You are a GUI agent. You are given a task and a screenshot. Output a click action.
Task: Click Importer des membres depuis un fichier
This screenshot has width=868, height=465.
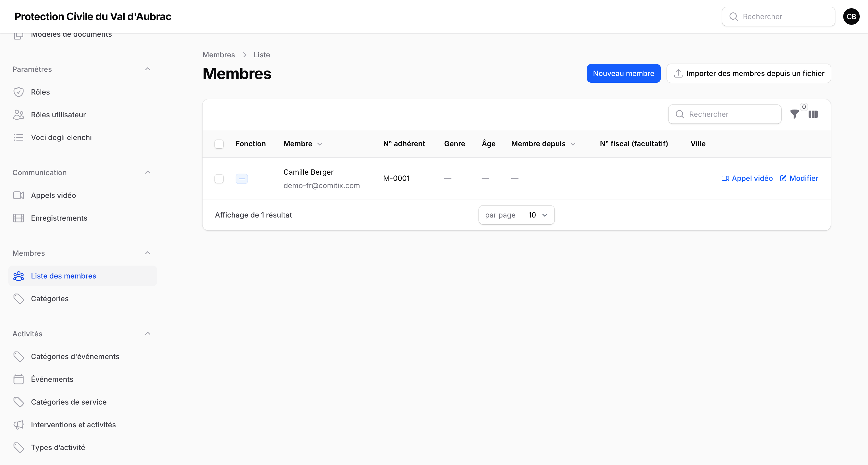tap(748, 73)
